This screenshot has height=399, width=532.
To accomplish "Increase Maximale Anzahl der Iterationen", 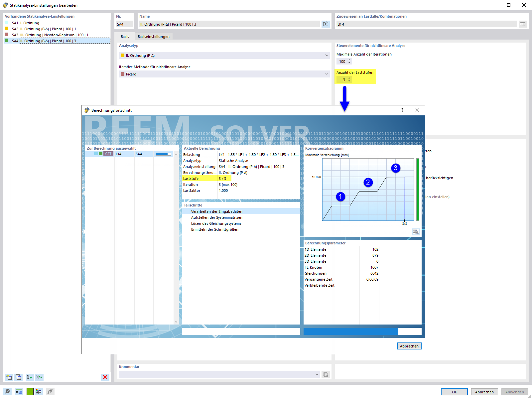I will (x=349, y=60).
